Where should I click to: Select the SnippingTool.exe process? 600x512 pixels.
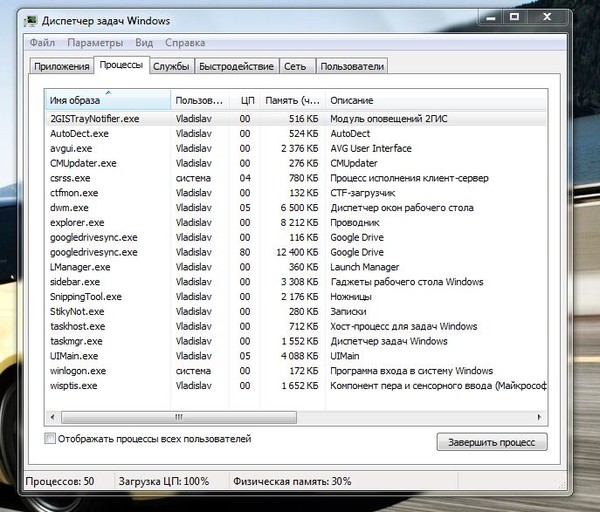coord(296,297)
